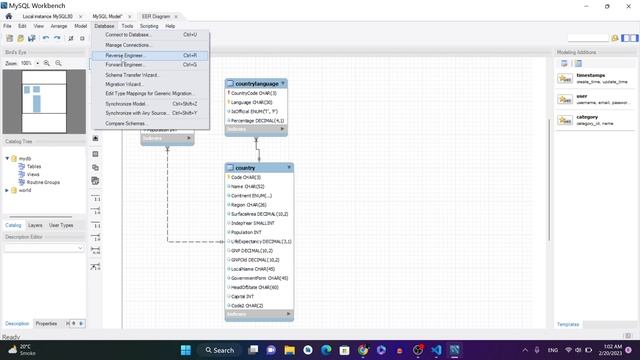The width and height of the screenshot is (640, 360).
Task: Switch to Local instance MySQL80 tab
Action: (x=47, y=16)
